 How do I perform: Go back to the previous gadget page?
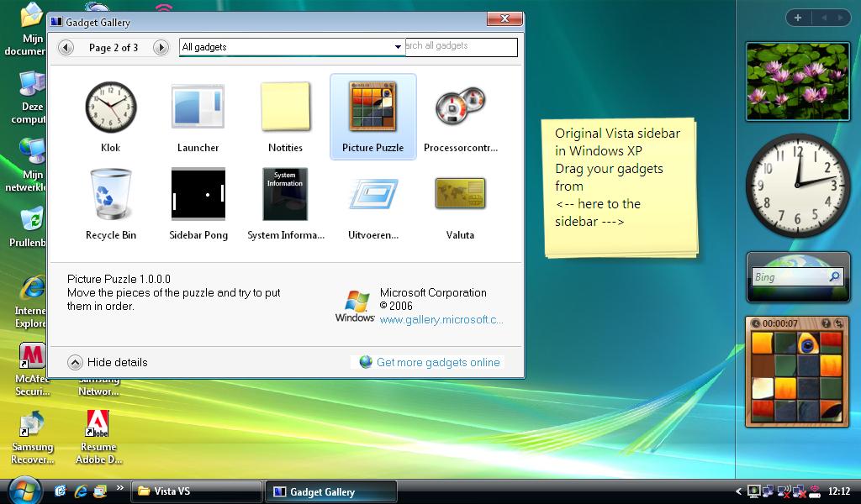point(66,48)
